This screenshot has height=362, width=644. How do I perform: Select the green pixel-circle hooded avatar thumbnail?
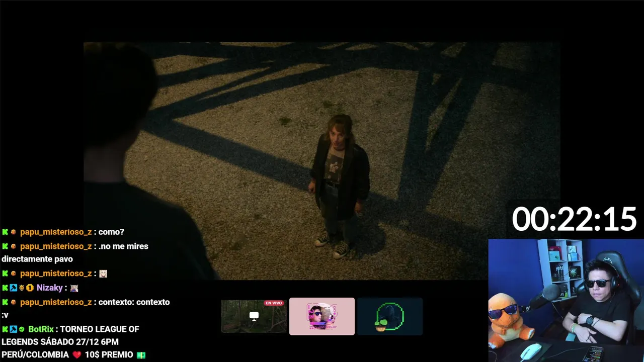pos(390,316)
